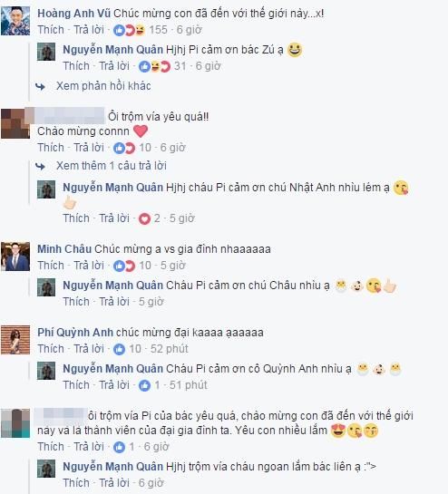Click the reply arrow beside 'Xem phản hồi khác'
The image size is (448, 494).
coord(40,86)
